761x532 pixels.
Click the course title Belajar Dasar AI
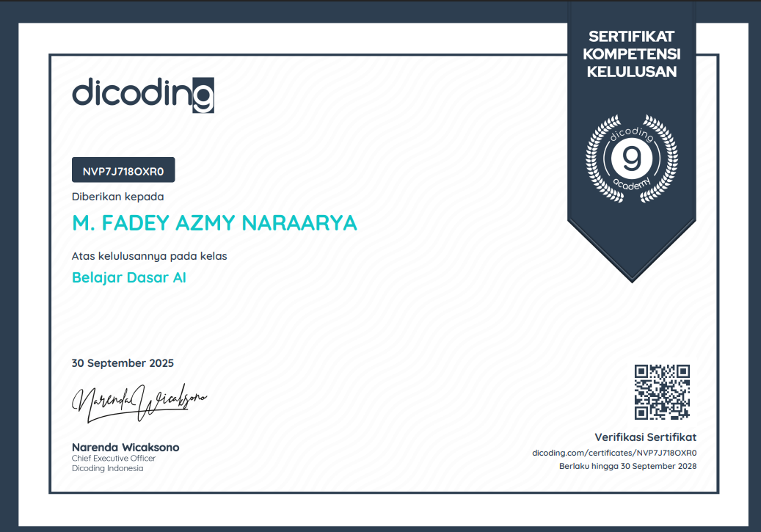(x=129, y=278)
